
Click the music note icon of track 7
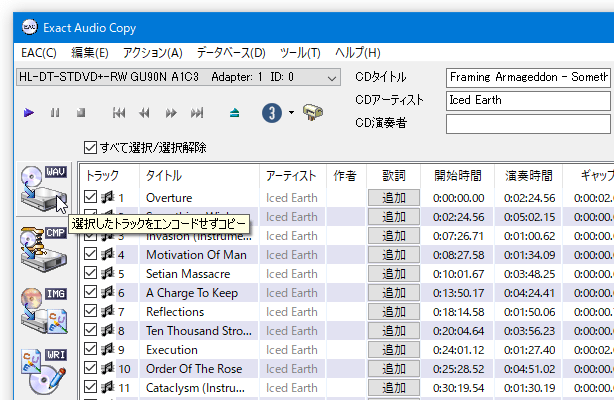[x=107, y=311]
